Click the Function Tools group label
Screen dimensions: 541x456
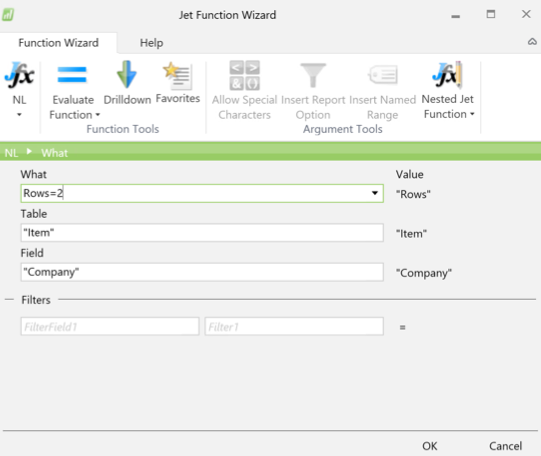coord(122,129)
